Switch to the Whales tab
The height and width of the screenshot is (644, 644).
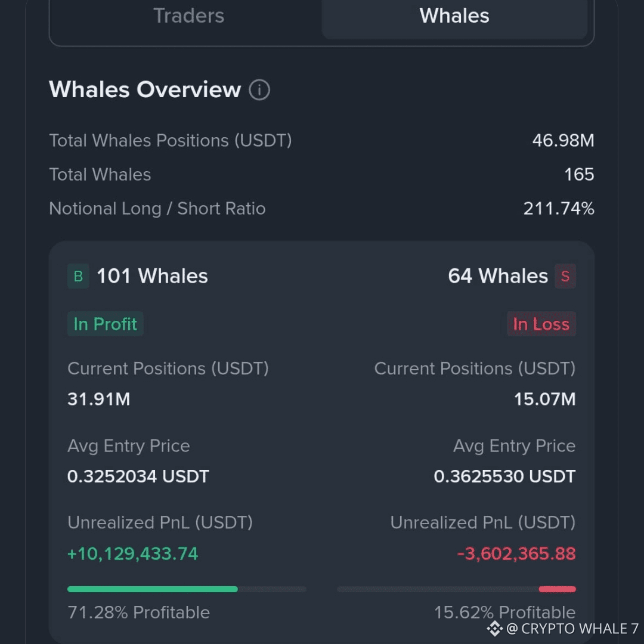(453, 16)
